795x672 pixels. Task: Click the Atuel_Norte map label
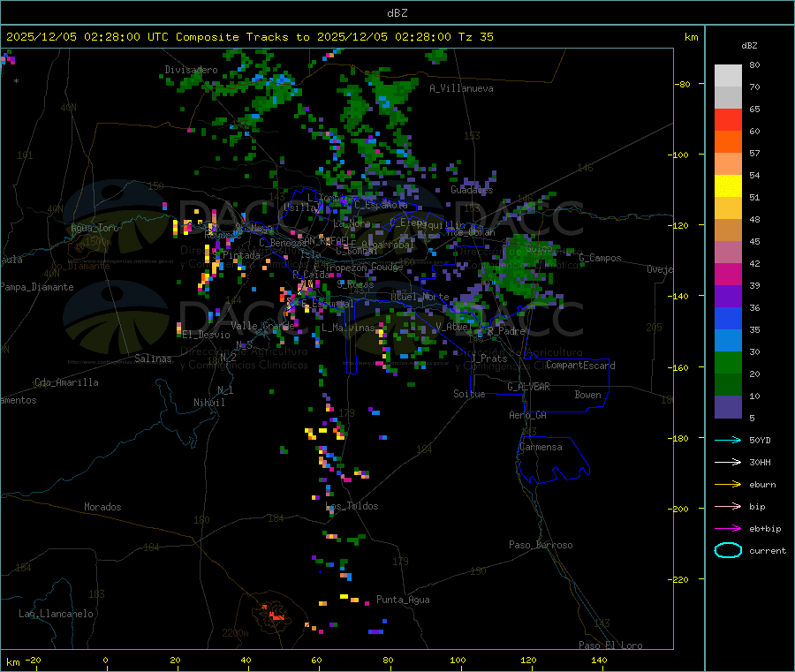[x=420, y=297]
